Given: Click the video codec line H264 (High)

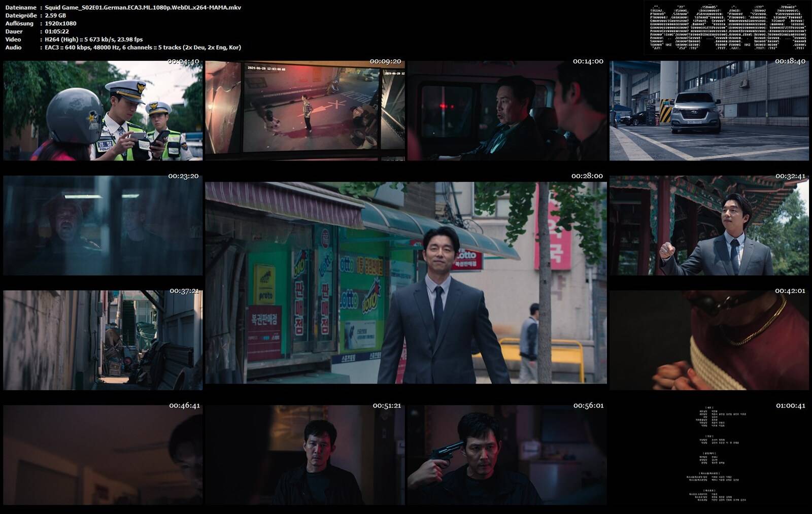Looking at the screenshot, I should coord(94,40).
